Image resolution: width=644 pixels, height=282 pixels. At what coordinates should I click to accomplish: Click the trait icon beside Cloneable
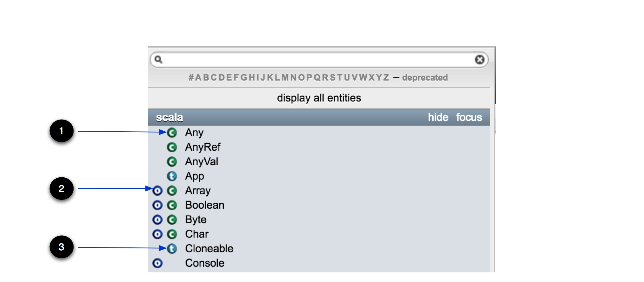(172, 249)
